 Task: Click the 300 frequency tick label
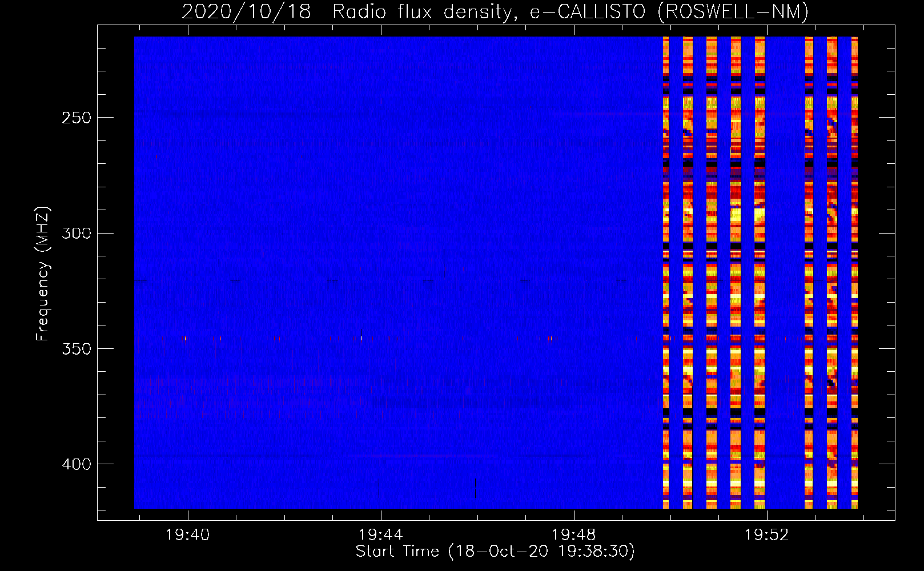pyautogui.click(x=76, y=233)
